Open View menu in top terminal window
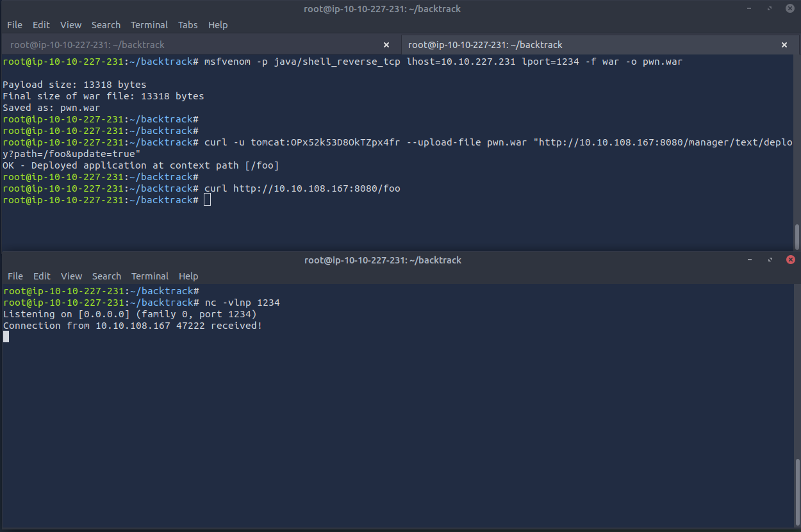 pos(70,25)
